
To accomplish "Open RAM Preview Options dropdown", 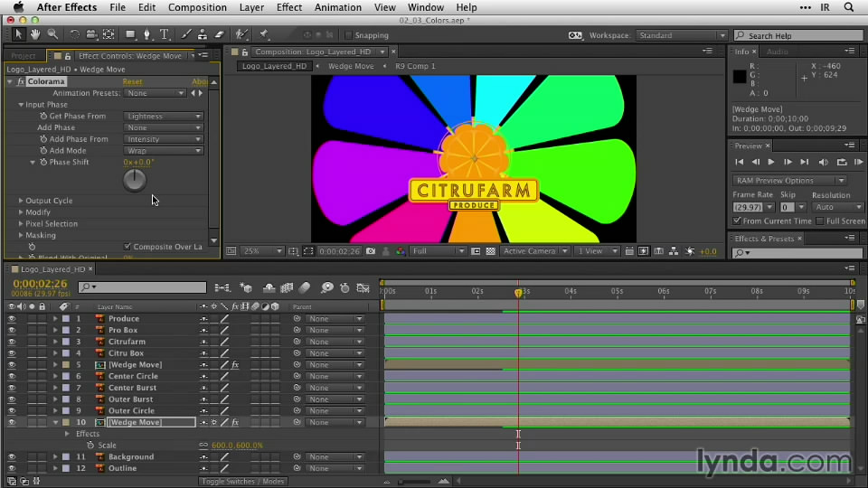I will point(789,181).
